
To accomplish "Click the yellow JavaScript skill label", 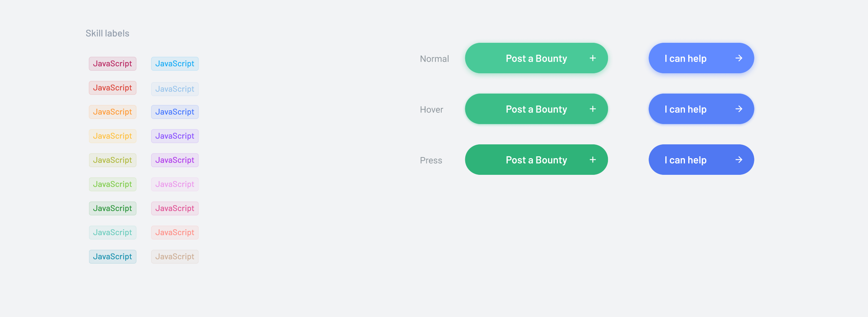I will pos(113,136).
